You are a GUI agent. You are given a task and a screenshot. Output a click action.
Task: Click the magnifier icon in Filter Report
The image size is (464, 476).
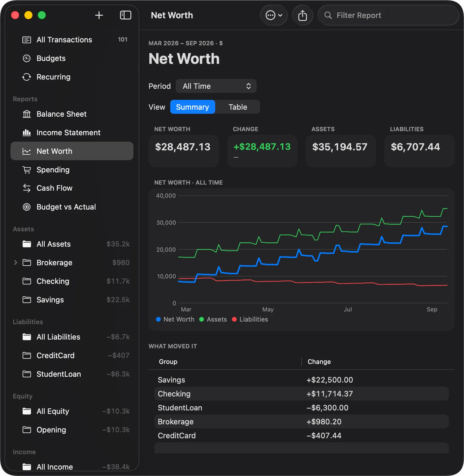(328, 15)
